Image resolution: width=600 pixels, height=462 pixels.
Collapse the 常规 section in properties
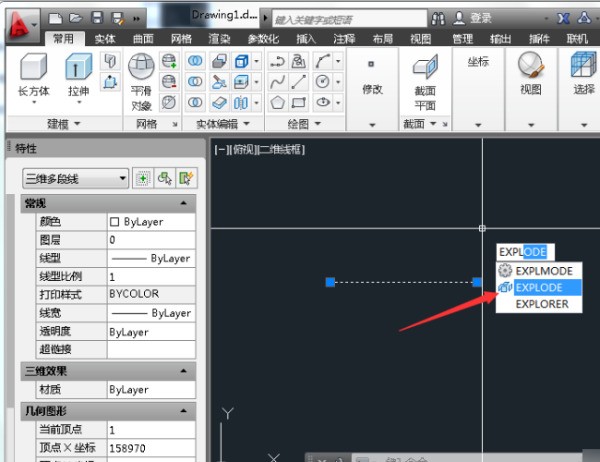click(x=183, y=203)
